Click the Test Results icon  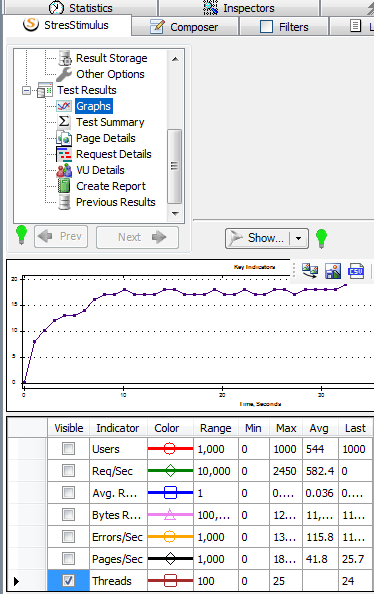45,90
